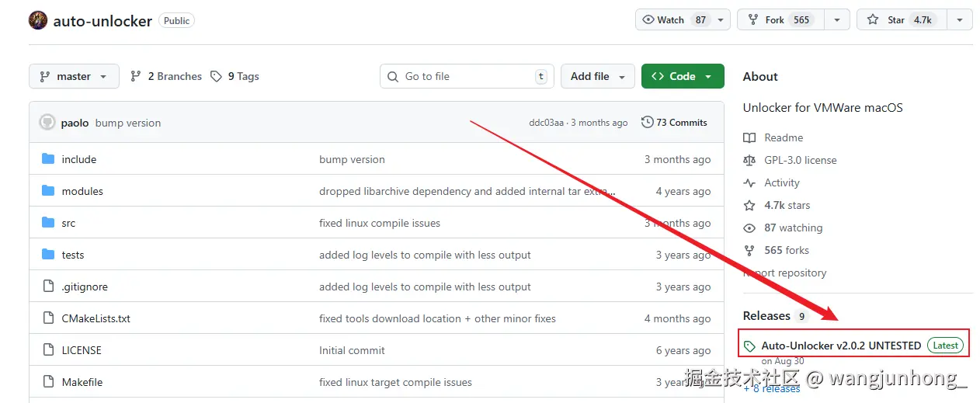Click the star icon beside 4.7k stars
Image resolution: width=980 pixels, height=403 pixels.
749,205
